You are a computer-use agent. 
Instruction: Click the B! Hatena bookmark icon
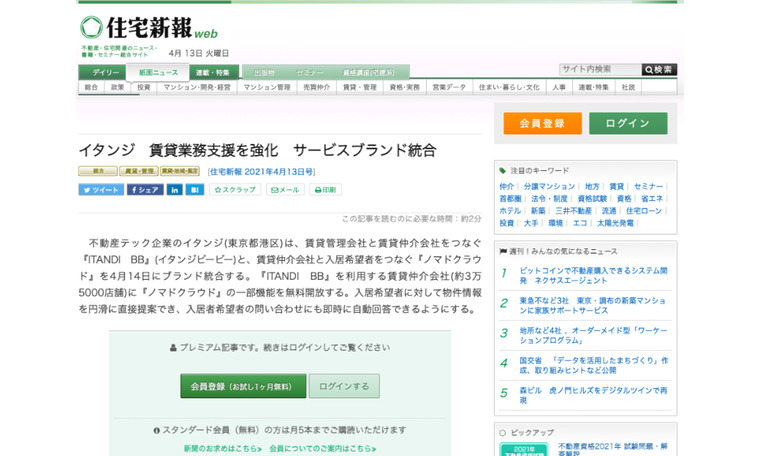pyautogui.click(x=194, y=189)
